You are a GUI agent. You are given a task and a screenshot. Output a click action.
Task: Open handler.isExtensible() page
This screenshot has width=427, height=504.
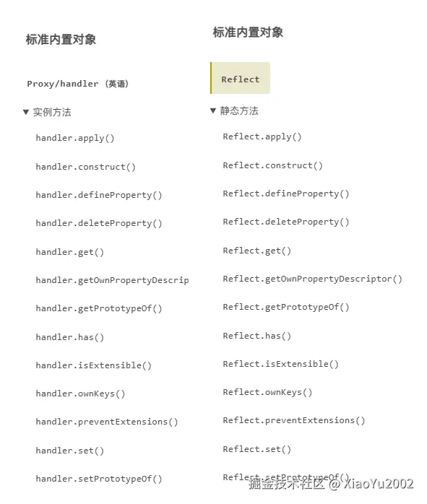(94, 365)
